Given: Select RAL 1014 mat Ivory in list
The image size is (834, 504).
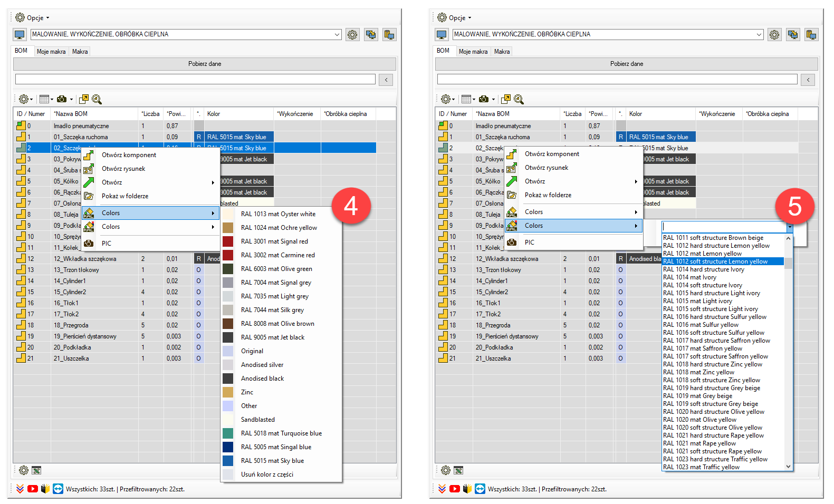Looking at the screenshot, I should tap(723, 277).
